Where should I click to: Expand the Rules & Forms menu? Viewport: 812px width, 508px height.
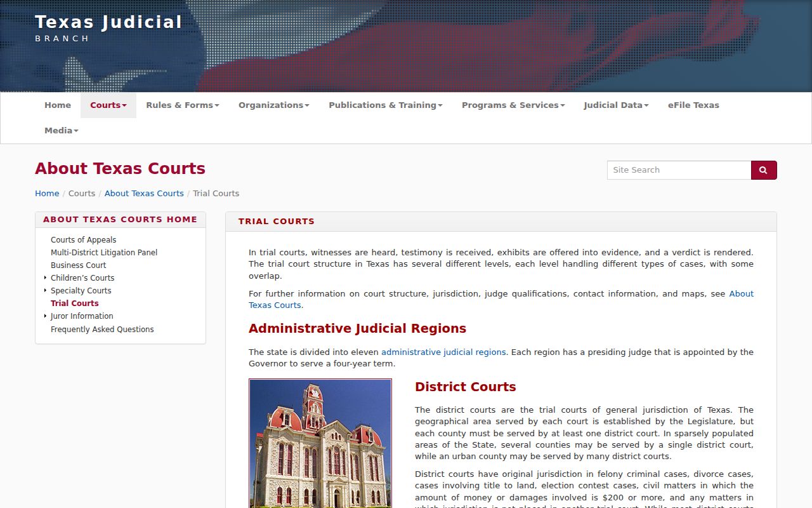pos(183,105)
